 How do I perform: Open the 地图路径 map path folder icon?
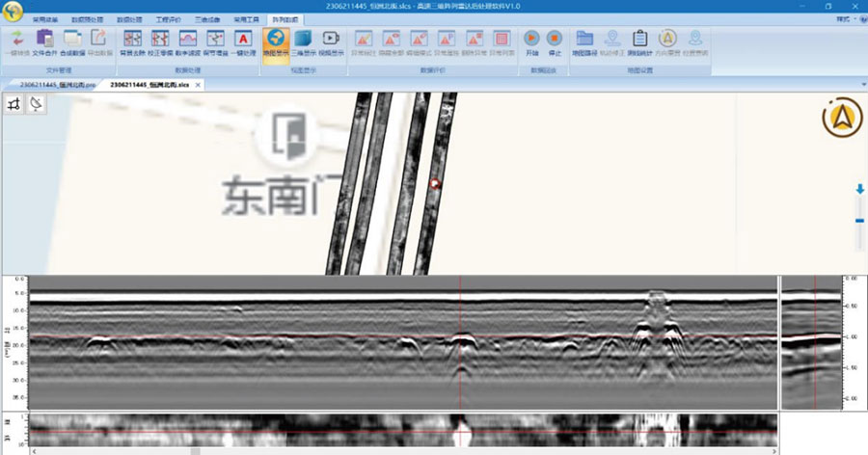pos(584,41)
